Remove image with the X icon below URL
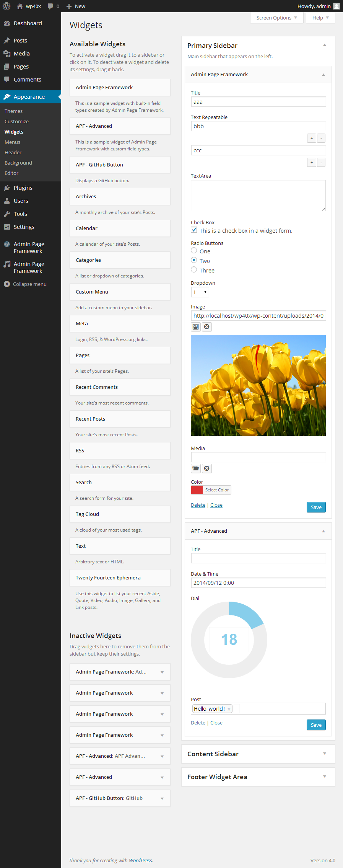 click(207, 327)
